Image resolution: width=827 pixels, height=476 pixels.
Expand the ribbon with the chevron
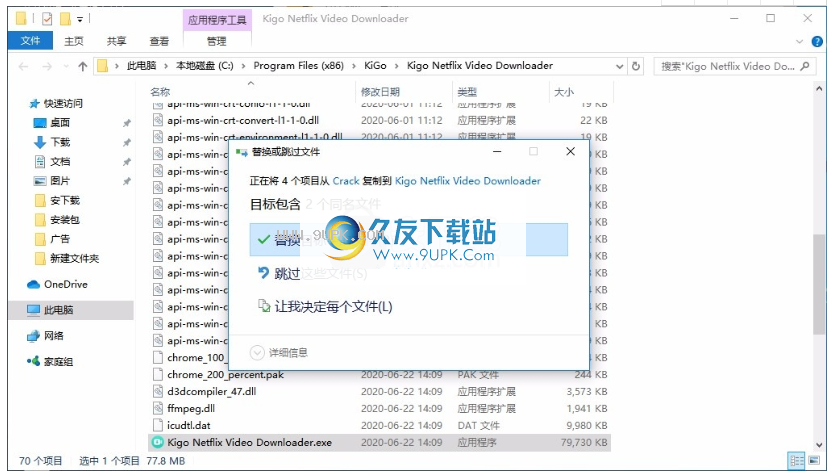click(800, 42)
